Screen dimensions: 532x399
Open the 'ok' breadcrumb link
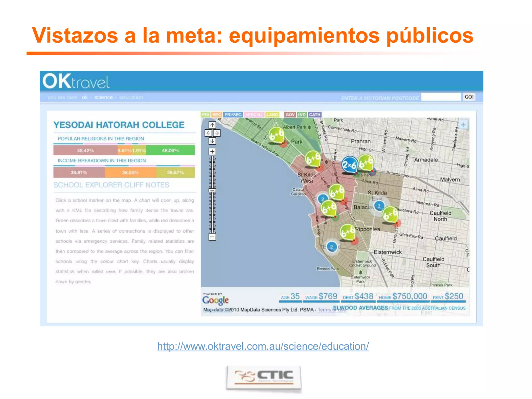tap(84, 97)
